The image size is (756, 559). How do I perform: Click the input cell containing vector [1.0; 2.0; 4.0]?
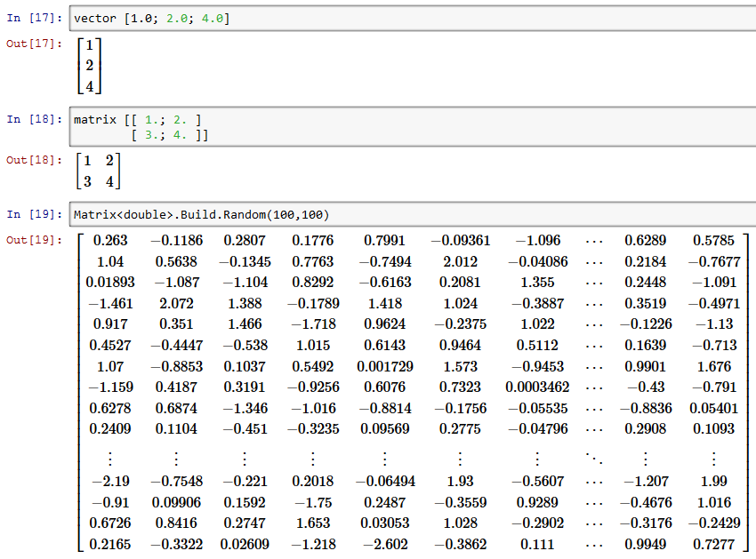click(x=413, y=19)
